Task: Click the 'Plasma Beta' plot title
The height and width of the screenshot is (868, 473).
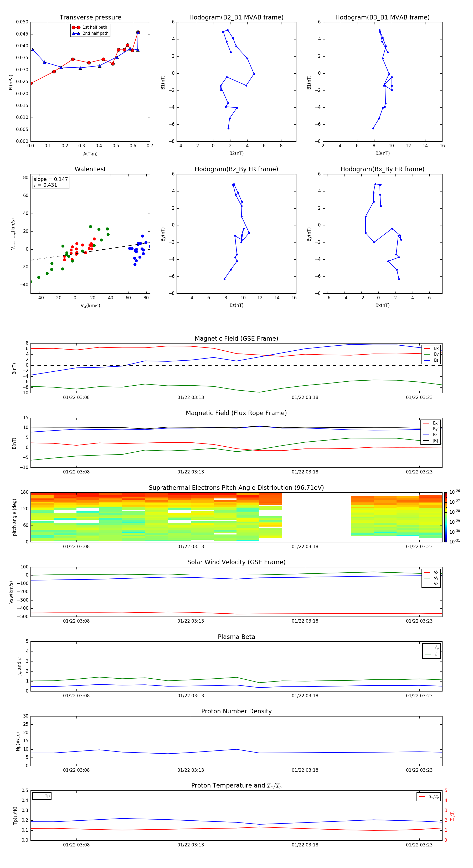Action: point(236,637)
